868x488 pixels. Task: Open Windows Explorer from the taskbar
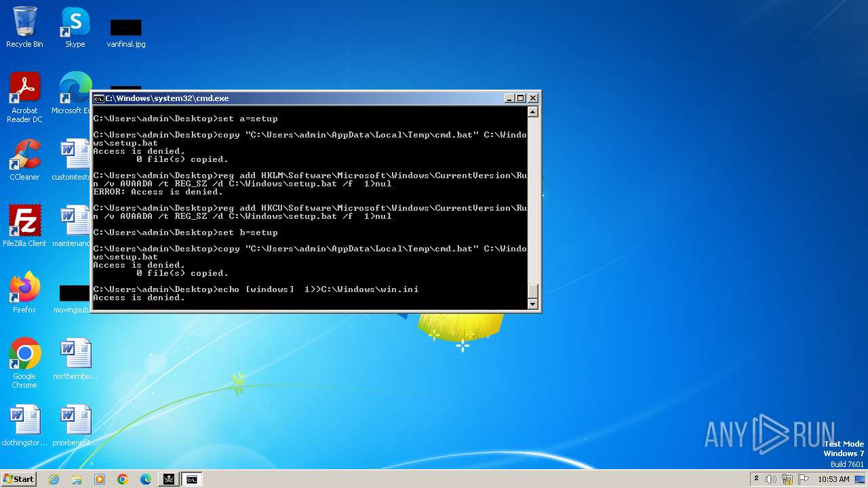point(77,479)
